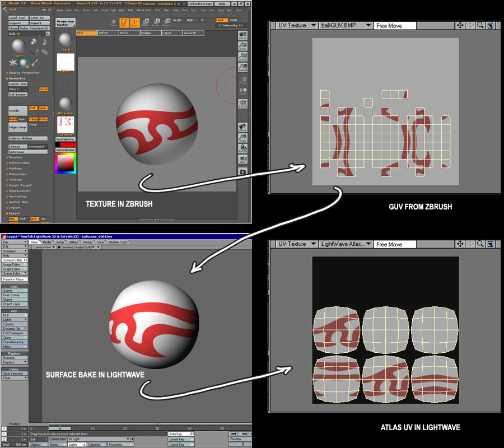The image size is (504, 448).
Task: Toggle the Quad export option in ZBrush
Action: click(x=34, y=219)
